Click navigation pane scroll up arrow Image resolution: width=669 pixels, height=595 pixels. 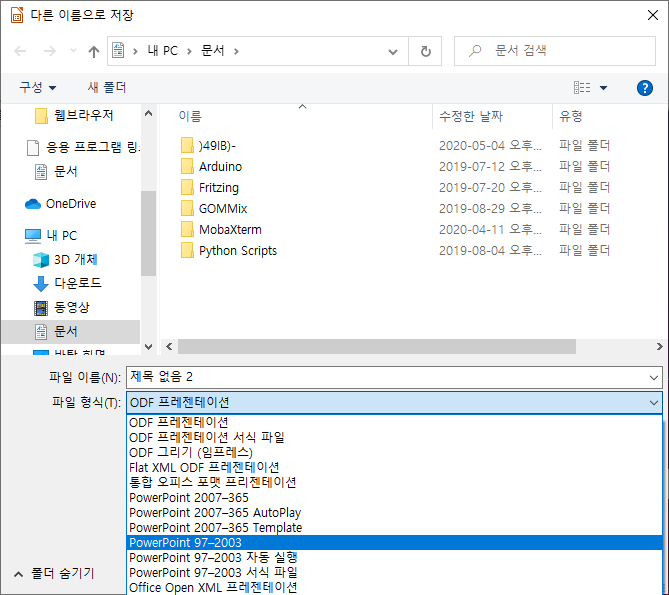[148, 113]
